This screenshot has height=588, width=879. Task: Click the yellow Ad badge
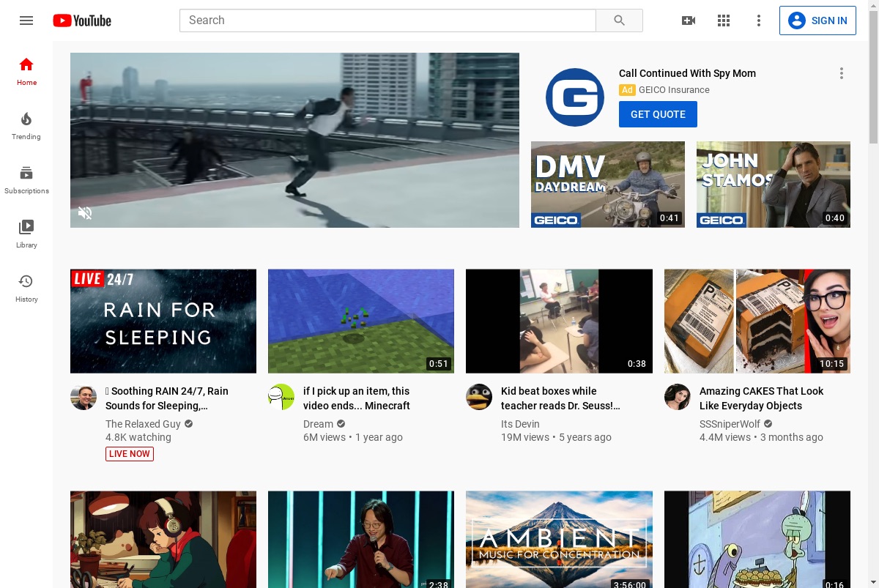coord(627,90)
